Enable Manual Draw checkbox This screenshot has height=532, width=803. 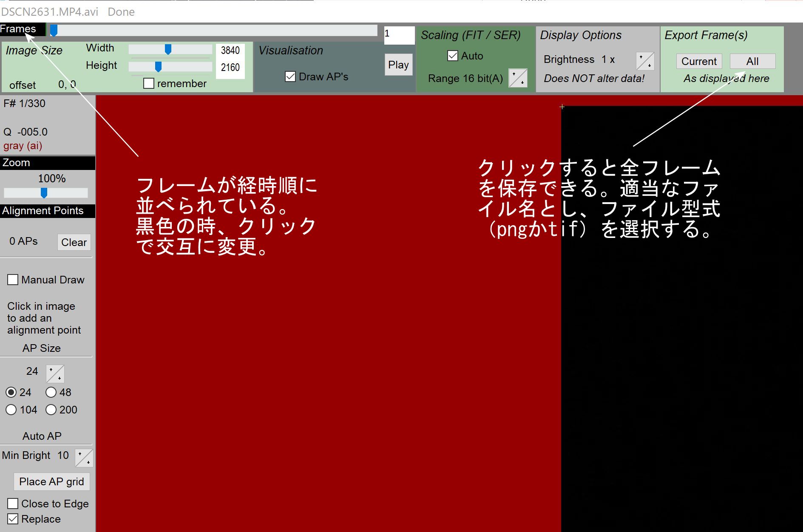(13, 280)
